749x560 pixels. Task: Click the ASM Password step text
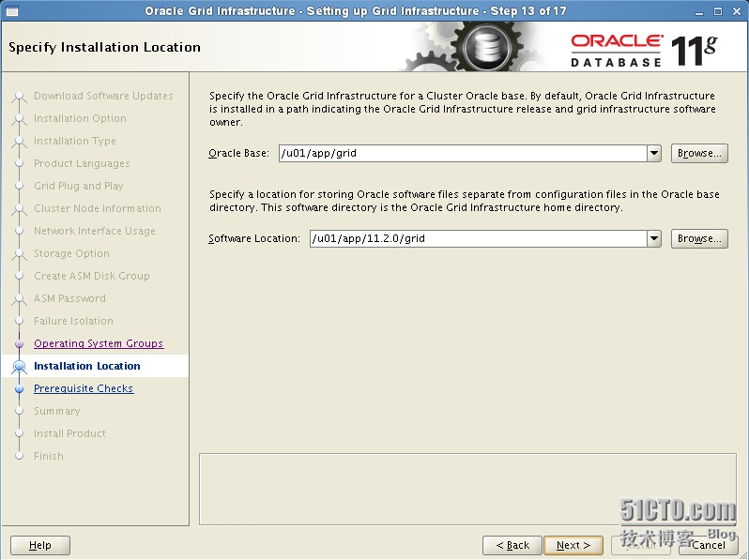point(69,298)
